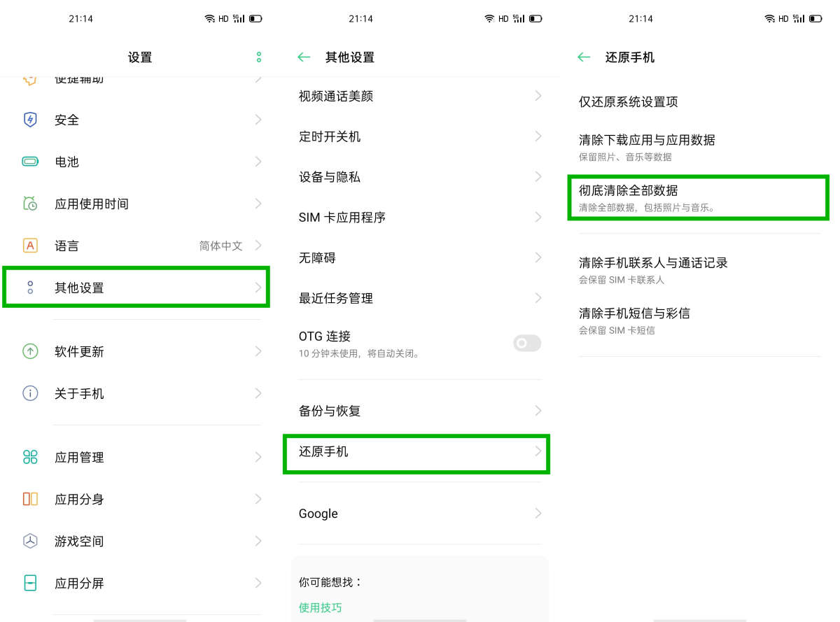This screenshot has width=840, height=622.
Task: Open the settings overflow dots menu
Action: point(259,57)
